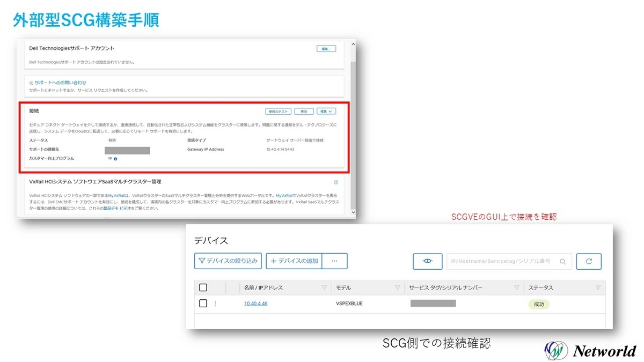This screenshot has height=362, width=644.
Task: Click the filter icon in ステータス column
Action: point(598,288)
